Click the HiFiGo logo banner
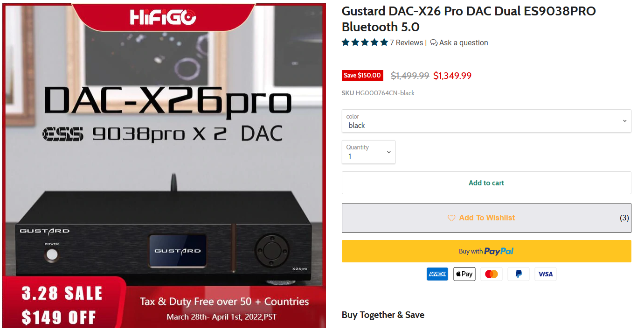644x331 pixels. point(163,17)
